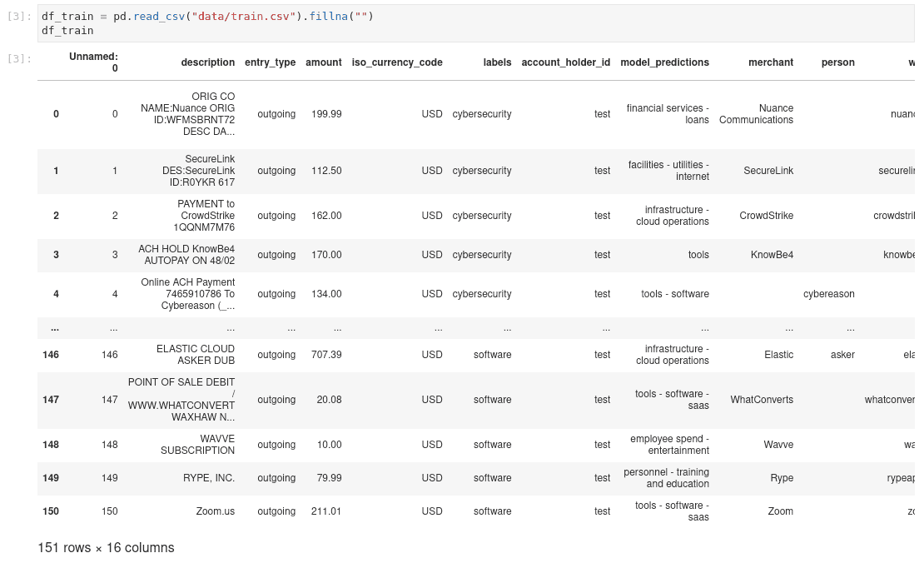
Task: Click description 'ACH HOLD KnowBe4 AUTOPAY'
Action: point(186,255)
